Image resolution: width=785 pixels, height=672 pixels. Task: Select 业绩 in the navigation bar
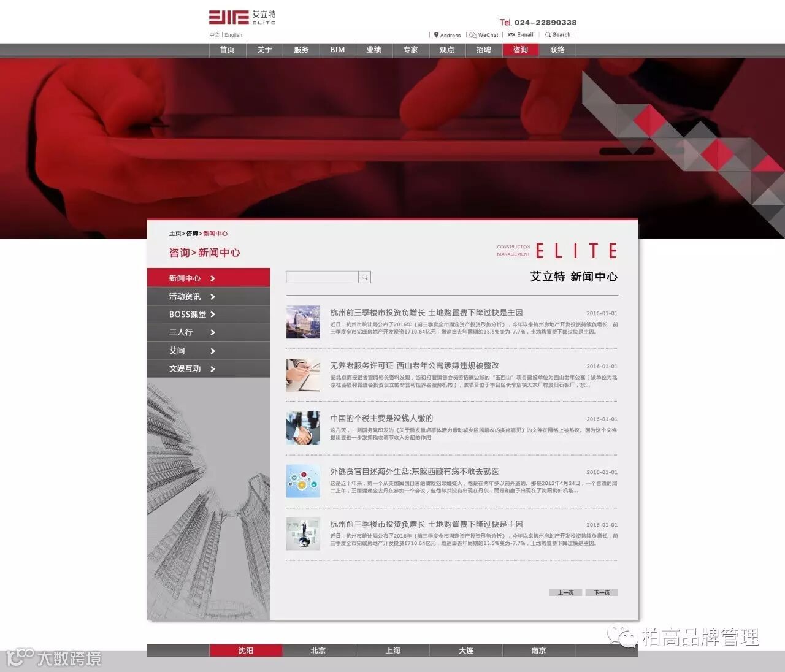coord(374,50)
